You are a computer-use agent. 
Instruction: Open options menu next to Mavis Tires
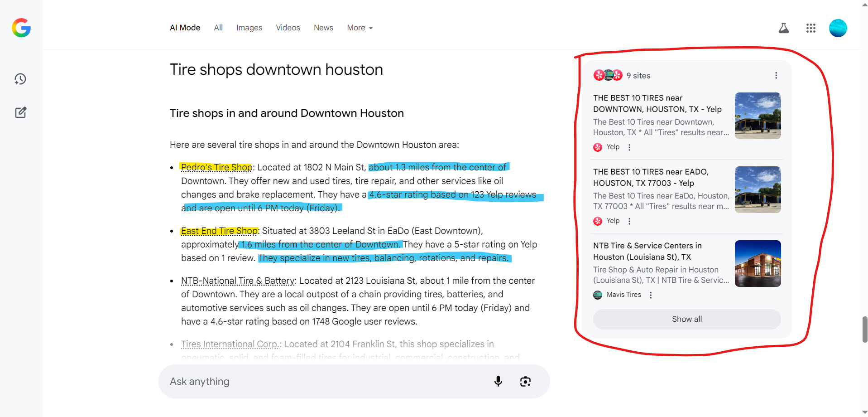click(x=651, y=295)
